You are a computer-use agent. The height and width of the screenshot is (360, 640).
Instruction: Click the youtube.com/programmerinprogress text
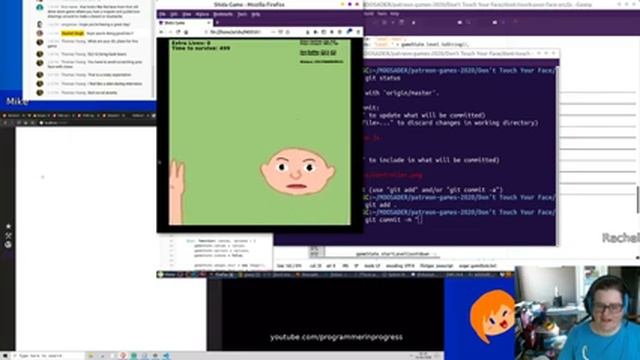pos(336,337)
